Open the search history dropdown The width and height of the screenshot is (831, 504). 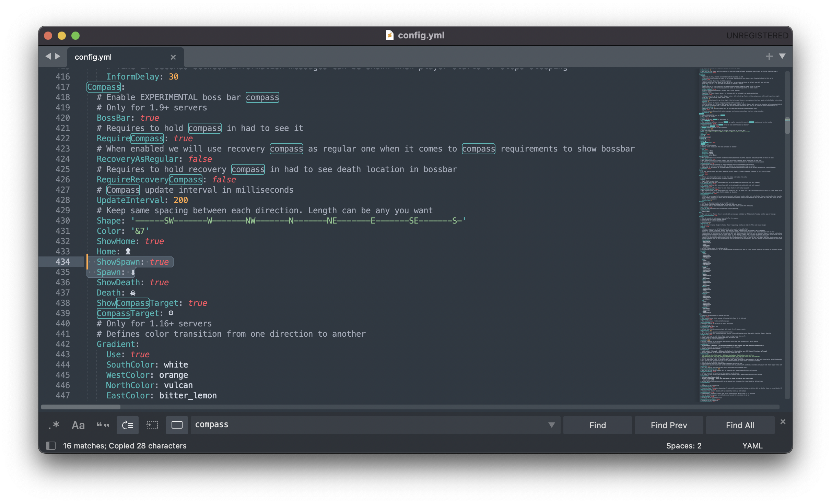click(551, 425)
